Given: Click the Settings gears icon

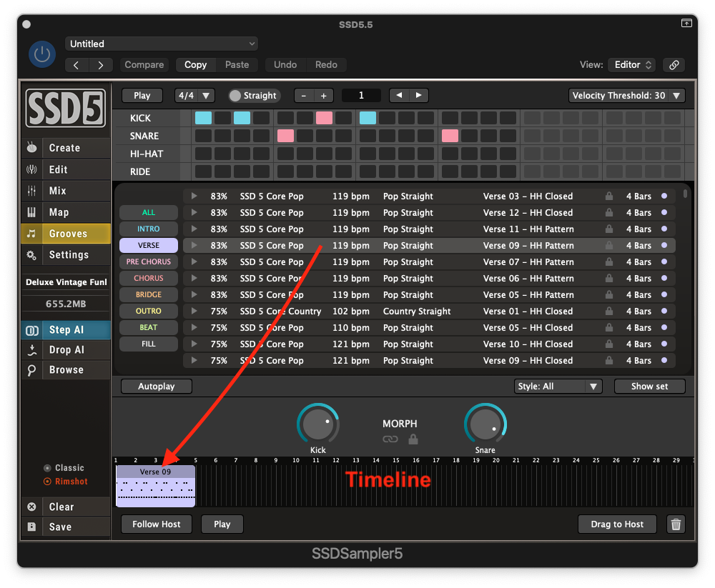Looking at the screenshot, I should 31,255.
